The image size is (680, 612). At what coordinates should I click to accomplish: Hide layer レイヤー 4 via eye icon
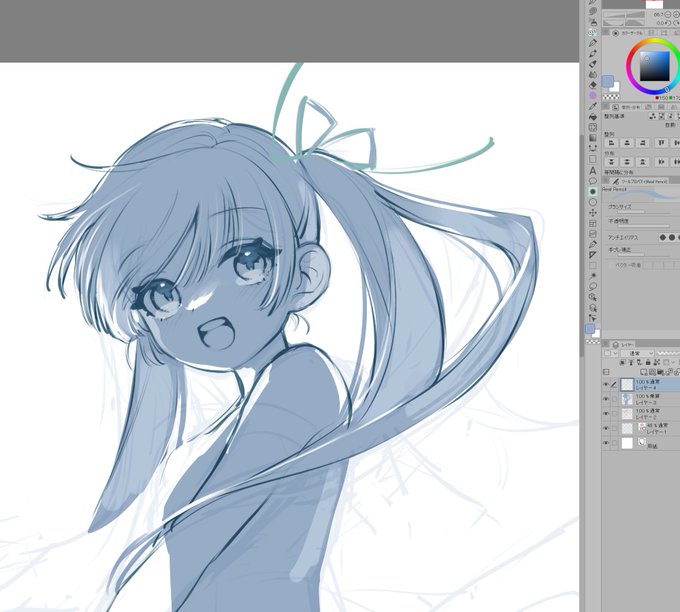[606, 384]
